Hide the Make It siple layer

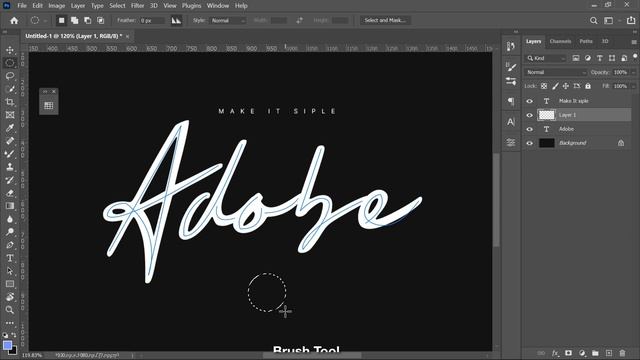529,101
